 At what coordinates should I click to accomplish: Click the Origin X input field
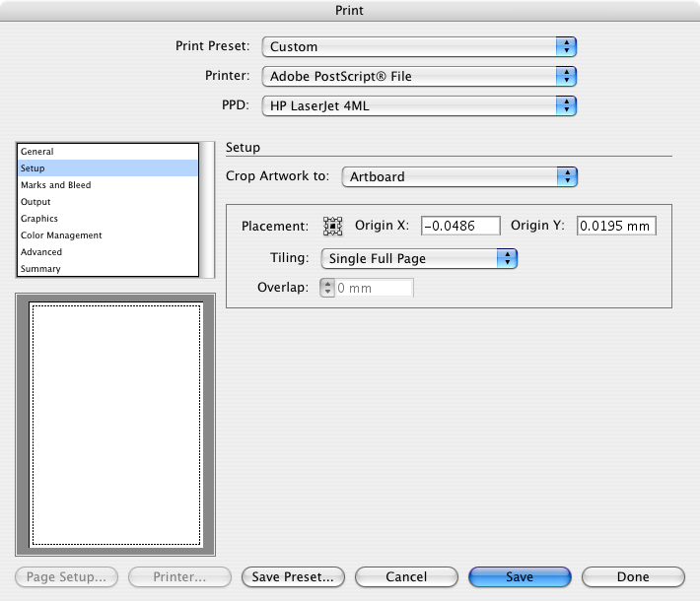tap(460, 226)
